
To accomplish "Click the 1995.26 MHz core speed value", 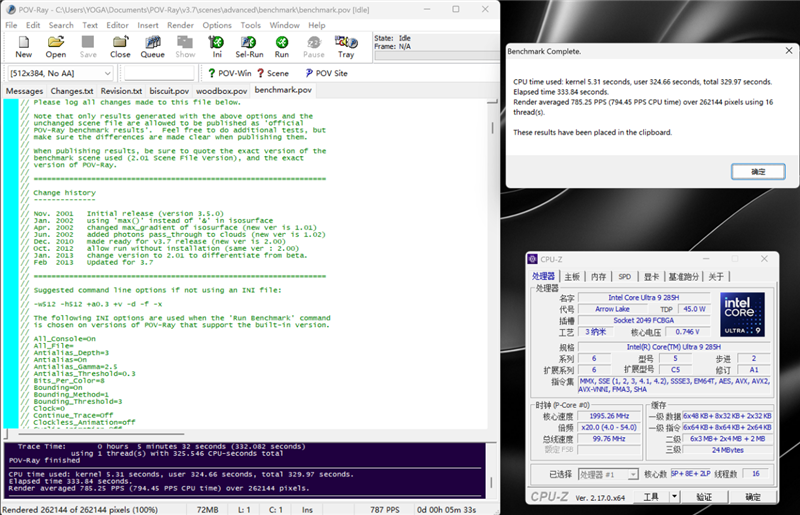I will pos(609,416).
